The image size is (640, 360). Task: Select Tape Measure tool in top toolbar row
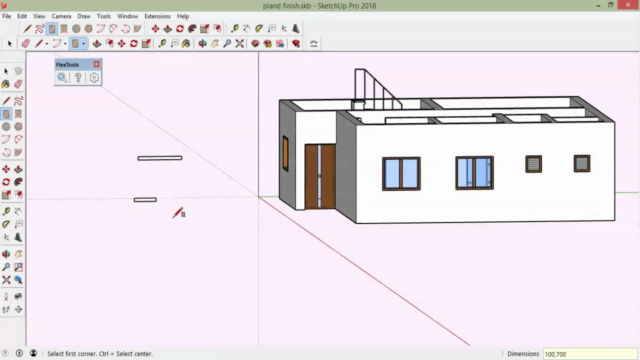click(x=235, y=29)
